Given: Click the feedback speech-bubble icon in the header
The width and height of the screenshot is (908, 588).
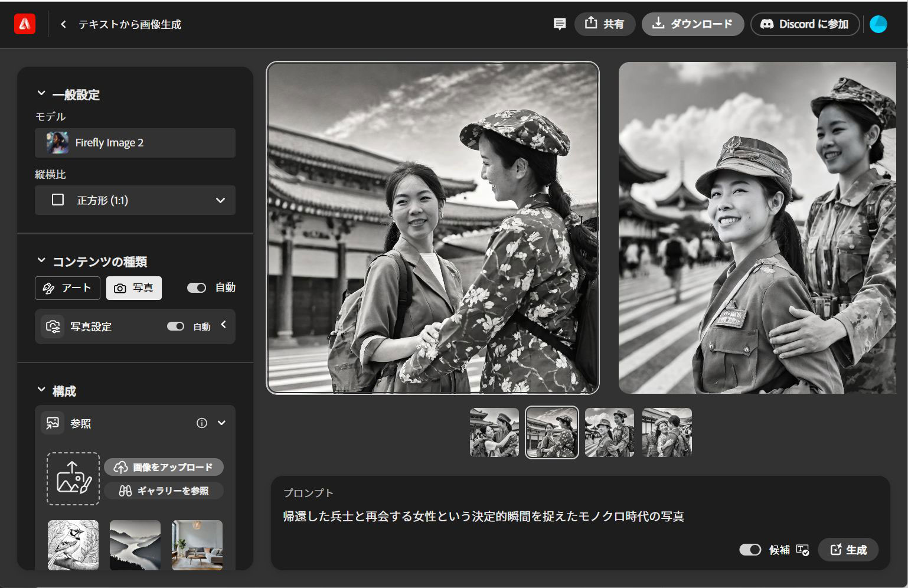Looking at the screenshot, I should (x=559, y=24).
